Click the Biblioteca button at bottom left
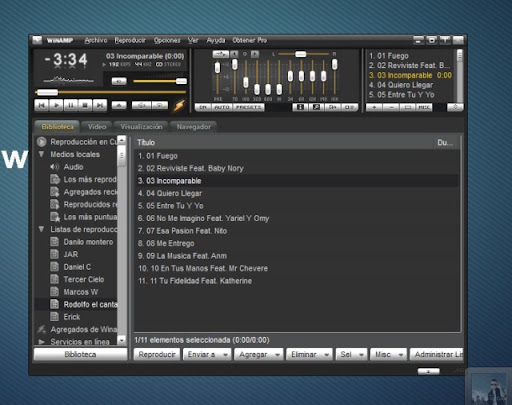This screenshot has height=405, width=512. point(80,354)
